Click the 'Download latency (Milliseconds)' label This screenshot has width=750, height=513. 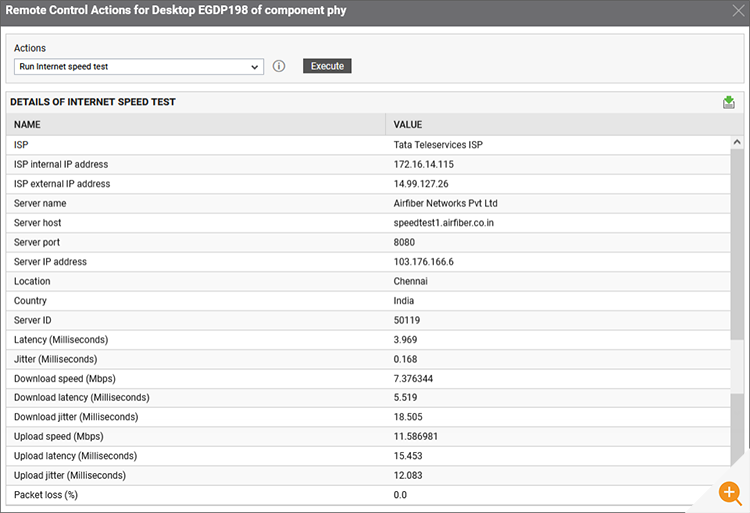pos(82,398)
